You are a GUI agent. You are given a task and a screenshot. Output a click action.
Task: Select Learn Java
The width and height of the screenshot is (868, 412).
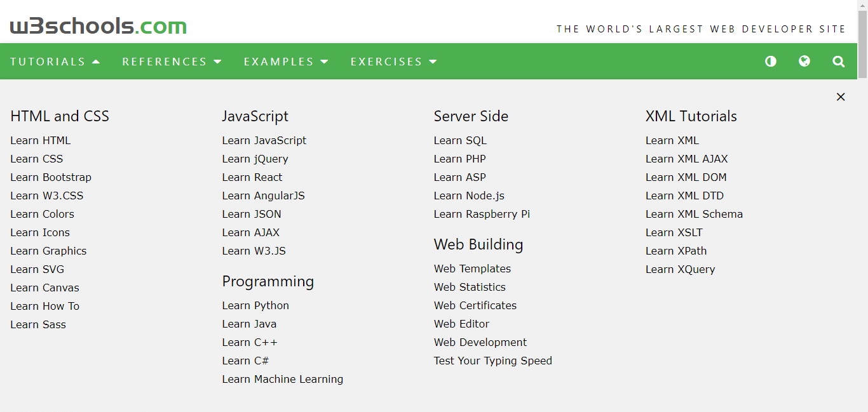[249, 324]
